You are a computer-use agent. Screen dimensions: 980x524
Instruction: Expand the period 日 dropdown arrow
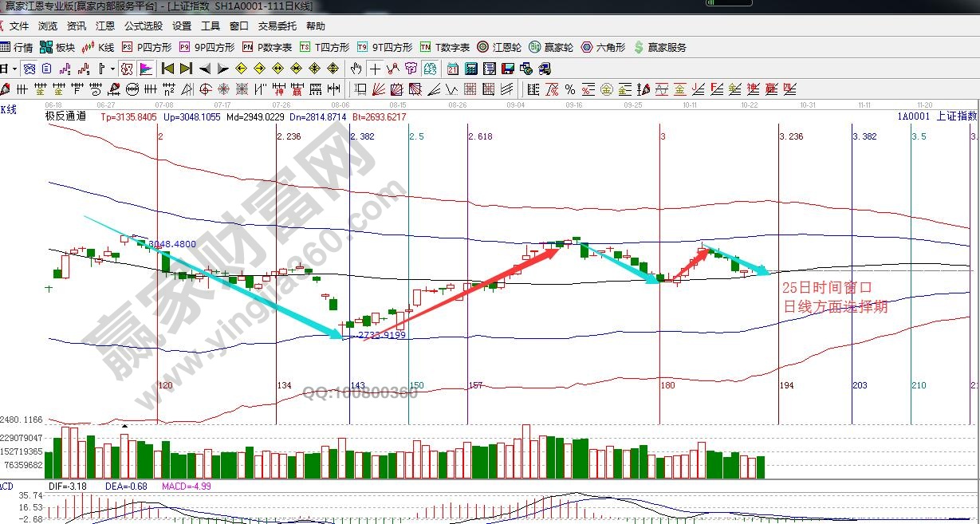[14, 69]
